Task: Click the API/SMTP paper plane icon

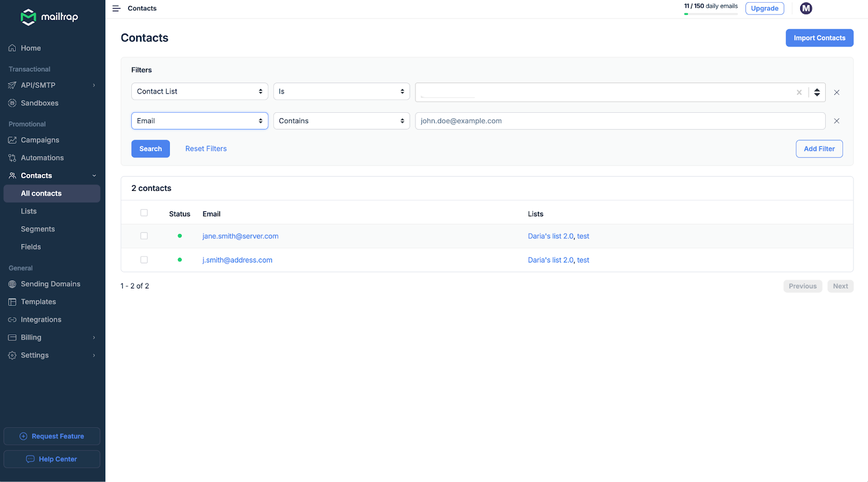Action: pos(12,85)
